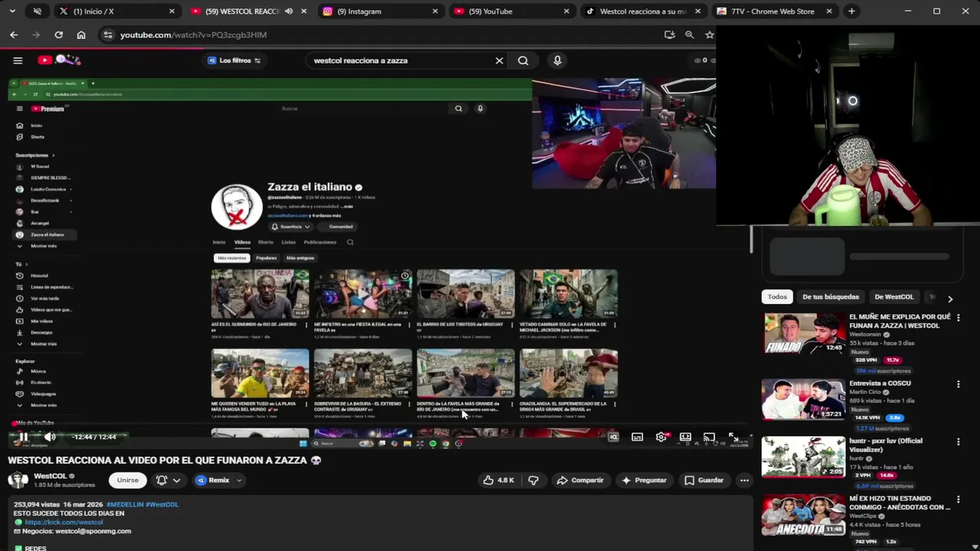Start voice search with the microphone

[x=557, y=60]
